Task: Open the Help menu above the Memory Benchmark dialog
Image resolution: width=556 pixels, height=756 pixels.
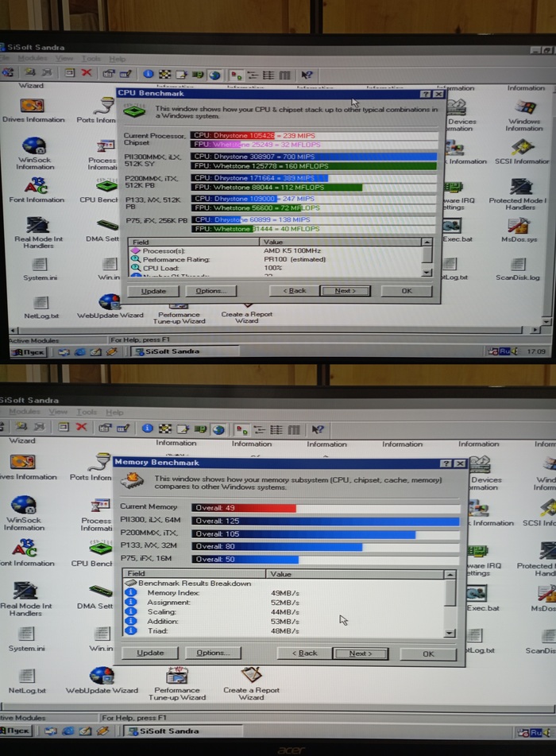Action: point(114,413)
